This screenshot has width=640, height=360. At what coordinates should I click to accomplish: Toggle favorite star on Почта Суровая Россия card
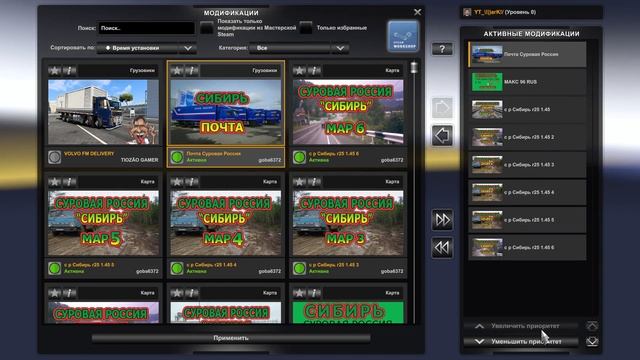177,71
